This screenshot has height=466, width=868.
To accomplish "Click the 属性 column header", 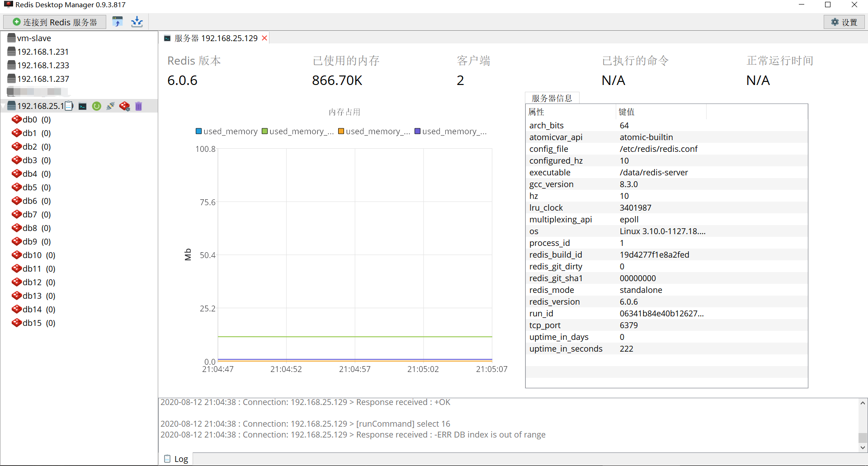I will click(x=571, y=112).
